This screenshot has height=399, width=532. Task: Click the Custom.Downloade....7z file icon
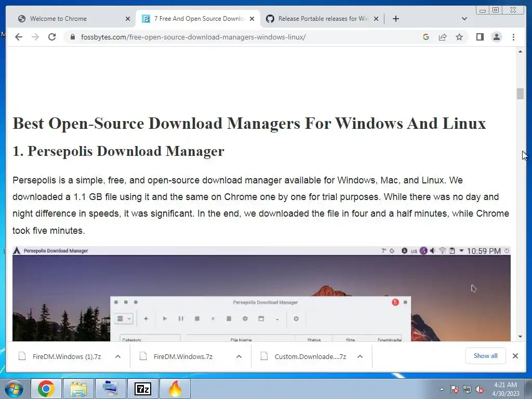(x=264, y=356)
